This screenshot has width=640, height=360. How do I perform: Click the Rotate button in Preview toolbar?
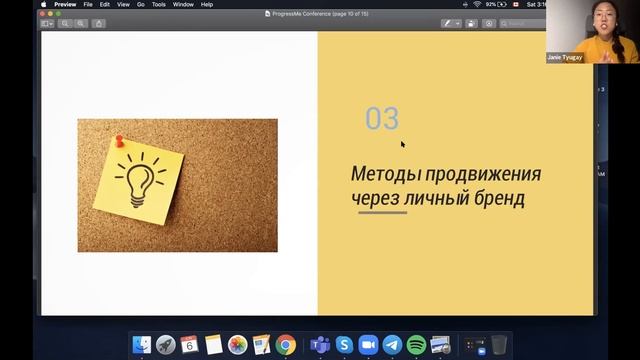471,24
